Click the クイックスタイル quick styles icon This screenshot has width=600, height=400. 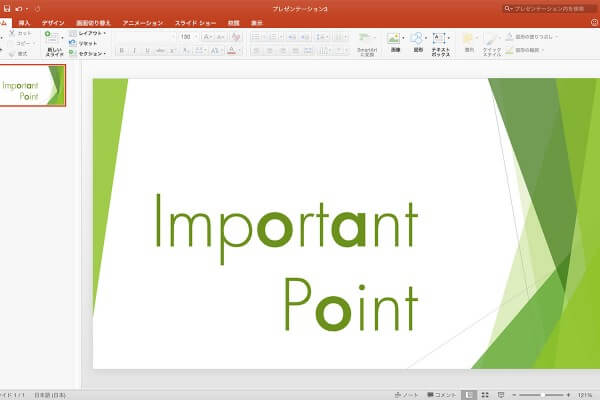point(491,38)
